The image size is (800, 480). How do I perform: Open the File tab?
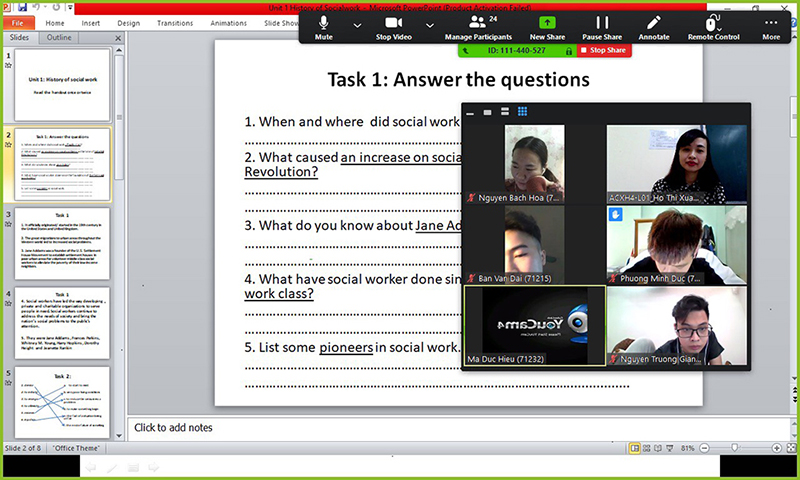pos(17,22)
